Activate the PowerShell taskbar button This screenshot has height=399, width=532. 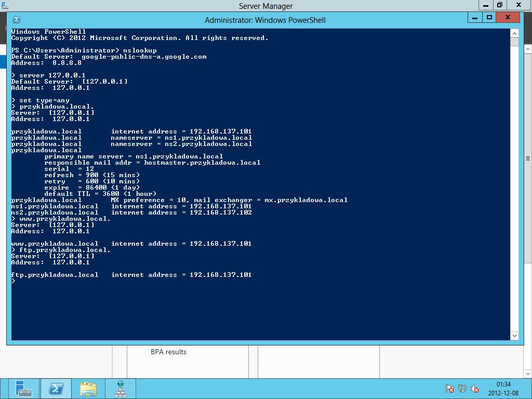[56, 389]
